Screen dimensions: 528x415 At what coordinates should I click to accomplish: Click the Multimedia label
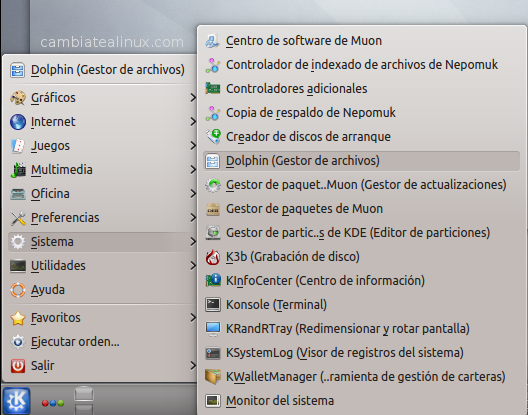pos(62,170)
